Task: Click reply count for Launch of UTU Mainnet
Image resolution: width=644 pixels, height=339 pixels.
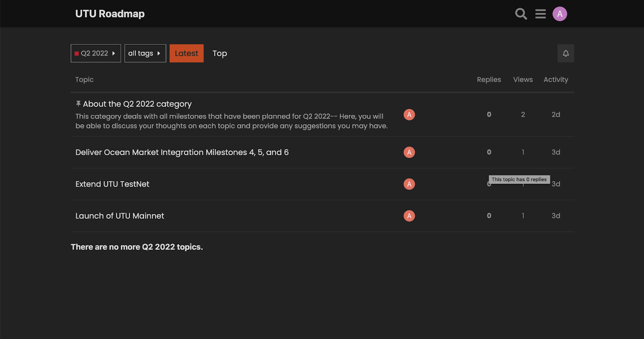Action: click(489, 216)
